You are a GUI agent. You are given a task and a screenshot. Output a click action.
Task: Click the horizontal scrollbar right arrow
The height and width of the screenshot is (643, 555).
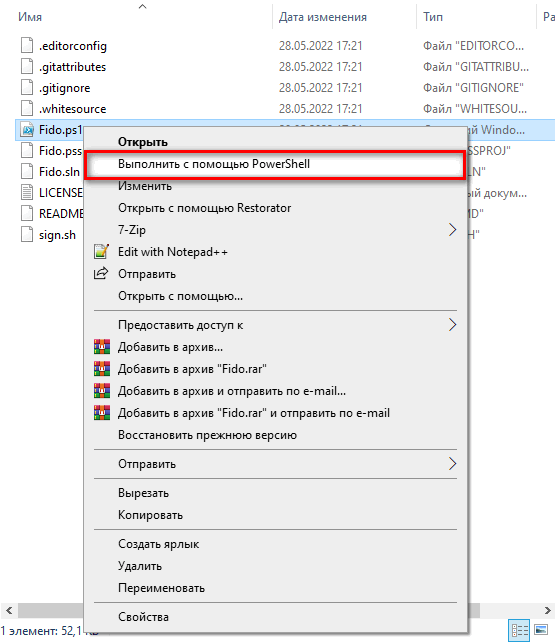click(547, 610)
